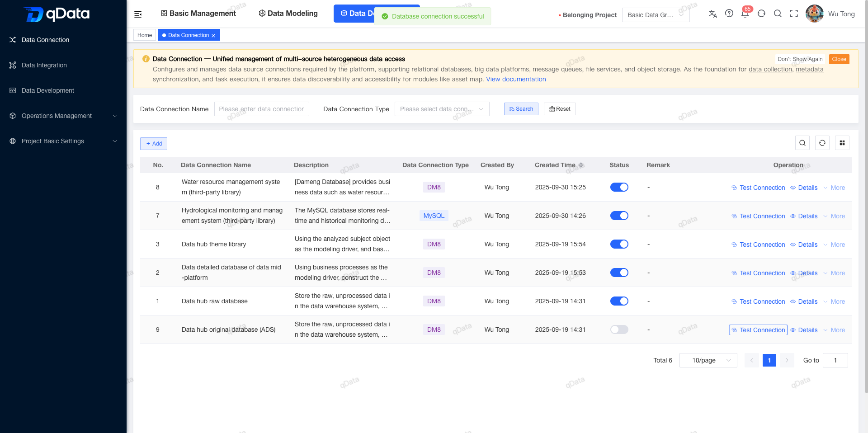Open More for Data hub theme library
This screenshot has width=868, height=433.
835,245
